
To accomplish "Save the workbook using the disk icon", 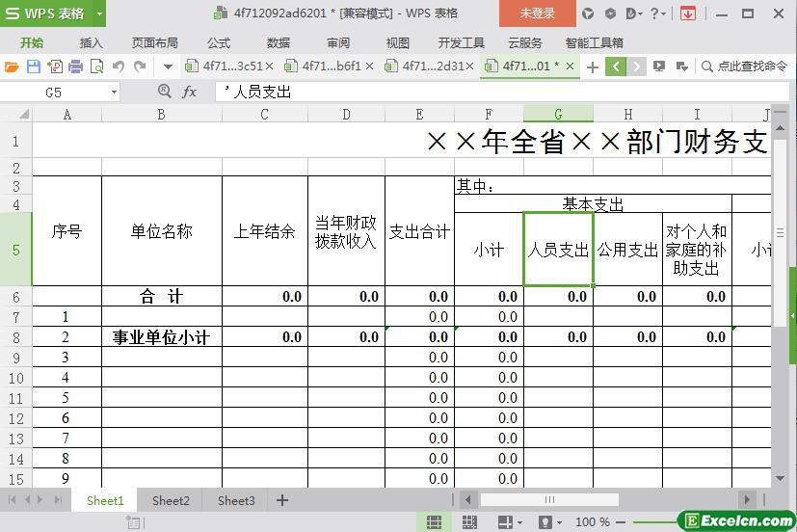I will click(x=33, y=66).
